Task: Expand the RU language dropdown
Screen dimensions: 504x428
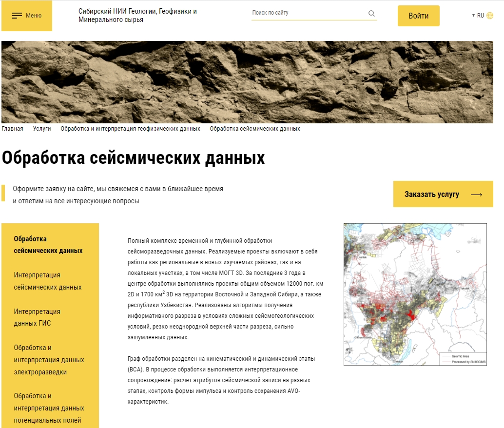Action: [478, 16]
